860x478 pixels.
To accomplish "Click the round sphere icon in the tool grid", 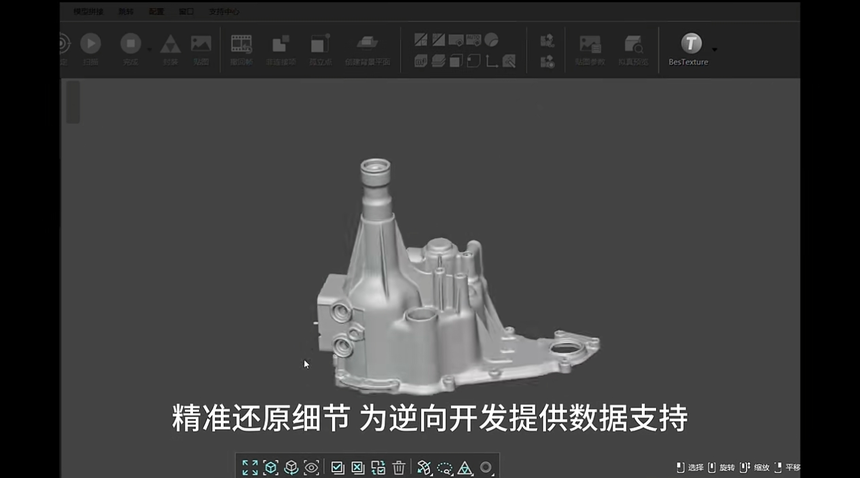I will point(491,40).
